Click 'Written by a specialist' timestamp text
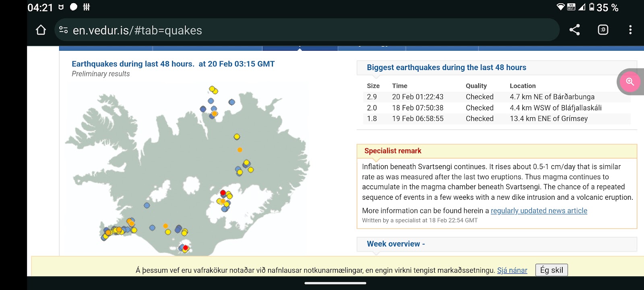This screenshot has height=290, width=644. click(420, 220)
